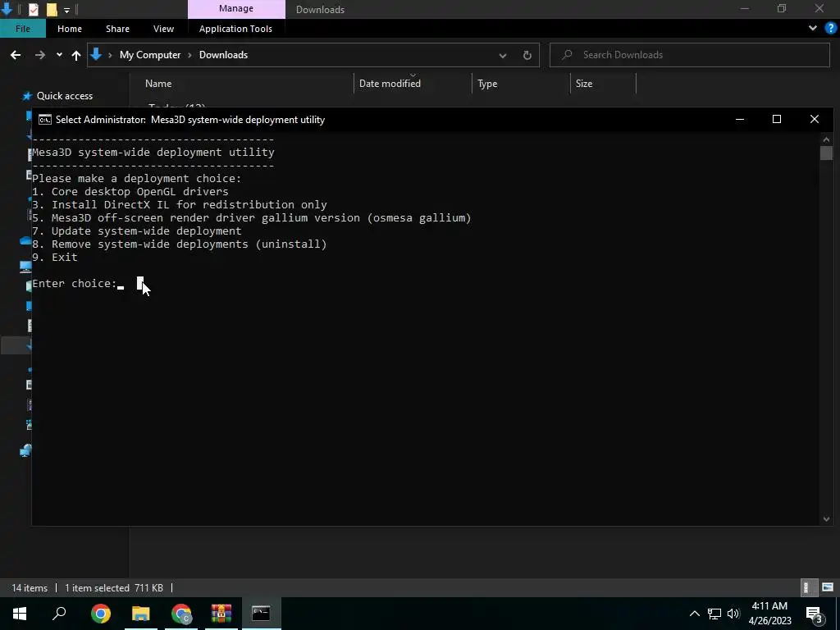This screenshot has height=630, width=840.
Task: Focus the Search Downloads field
Action: click(689, 55)
